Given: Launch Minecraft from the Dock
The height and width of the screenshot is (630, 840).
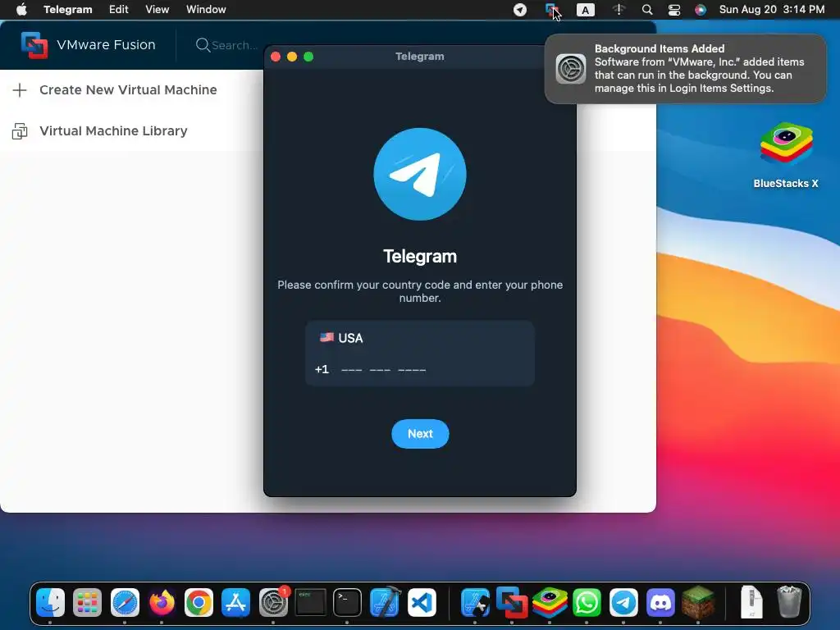Looking at the screenshot, I should point(698,603).
